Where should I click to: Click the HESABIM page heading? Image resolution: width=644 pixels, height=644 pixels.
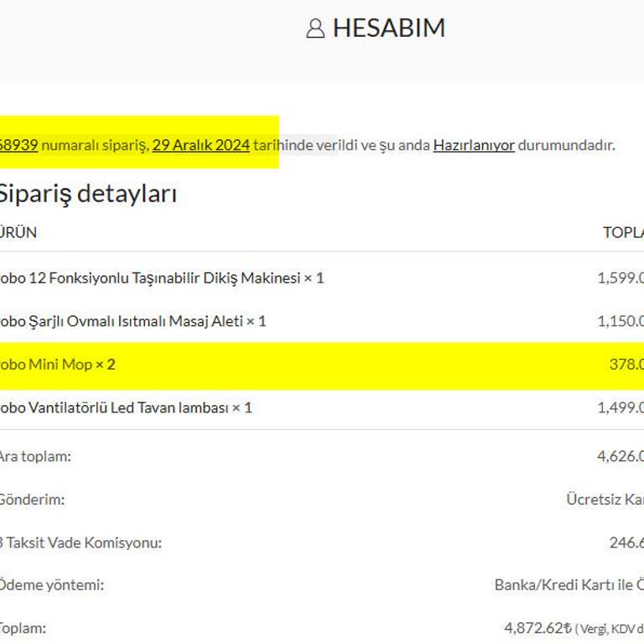(x=388, y=29)
